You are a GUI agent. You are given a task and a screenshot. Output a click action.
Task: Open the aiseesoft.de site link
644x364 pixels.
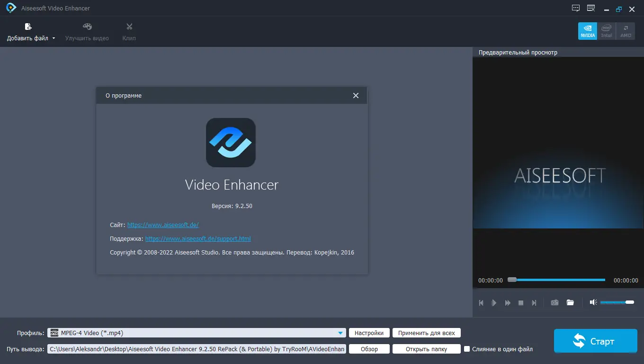[x=163, y=225]
